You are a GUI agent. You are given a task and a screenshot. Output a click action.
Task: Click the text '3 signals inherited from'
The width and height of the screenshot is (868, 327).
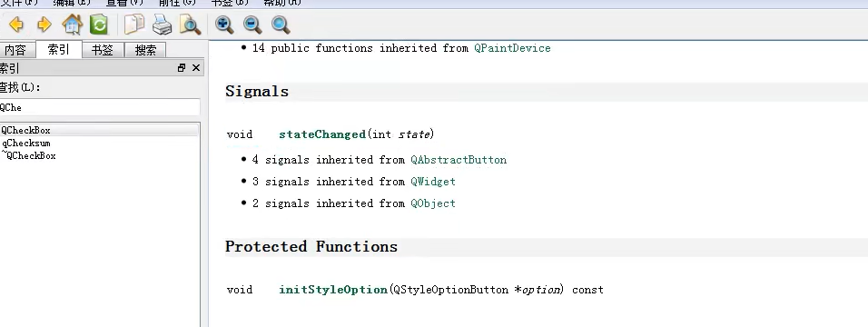click(x=329, y=182)
